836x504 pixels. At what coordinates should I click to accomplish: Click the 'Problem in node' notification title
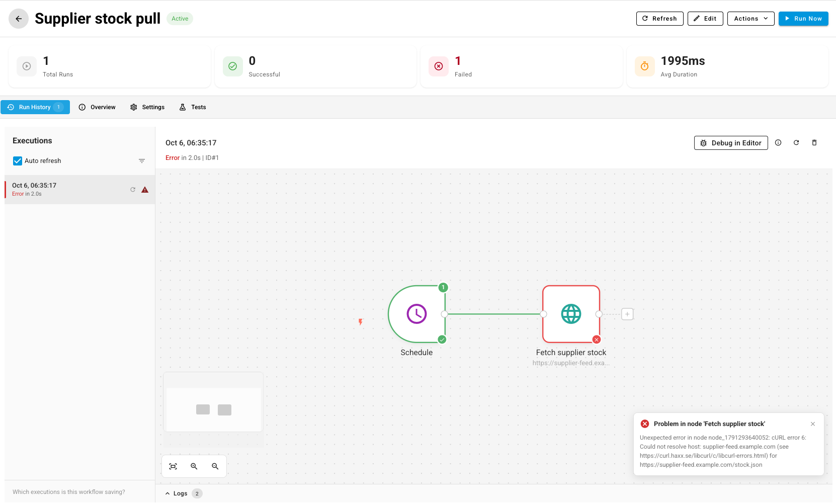pyautogui.click(x=709, y=424)
